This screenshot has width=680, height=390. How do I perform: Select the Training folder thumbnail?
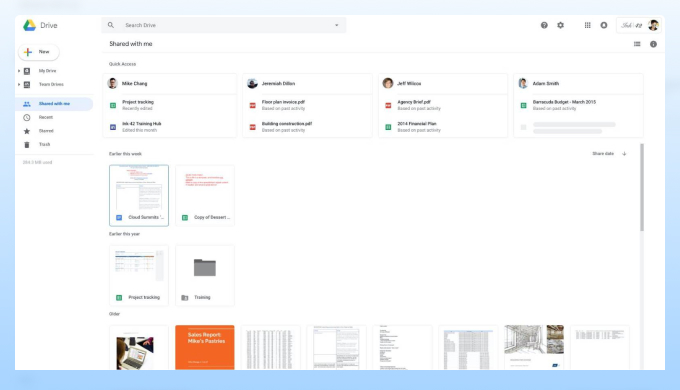[x=205, y=275]
